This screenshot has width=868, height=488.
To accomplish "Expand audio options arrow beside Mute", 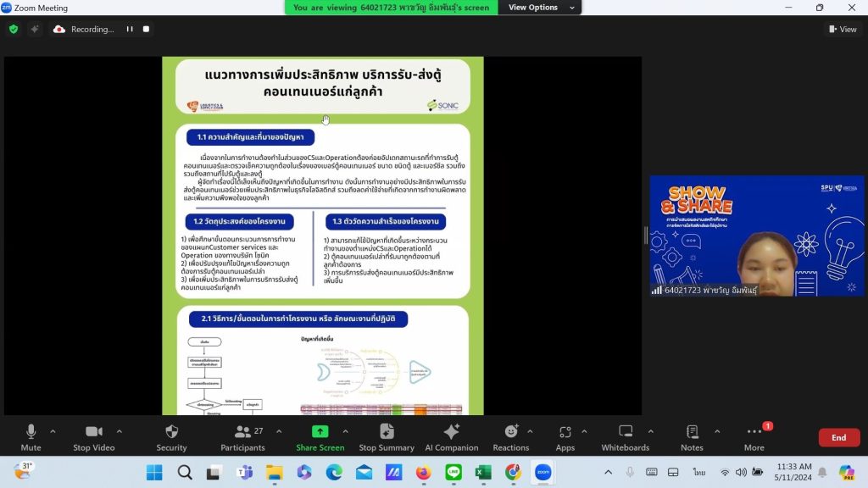I will (x=53, y=431).
